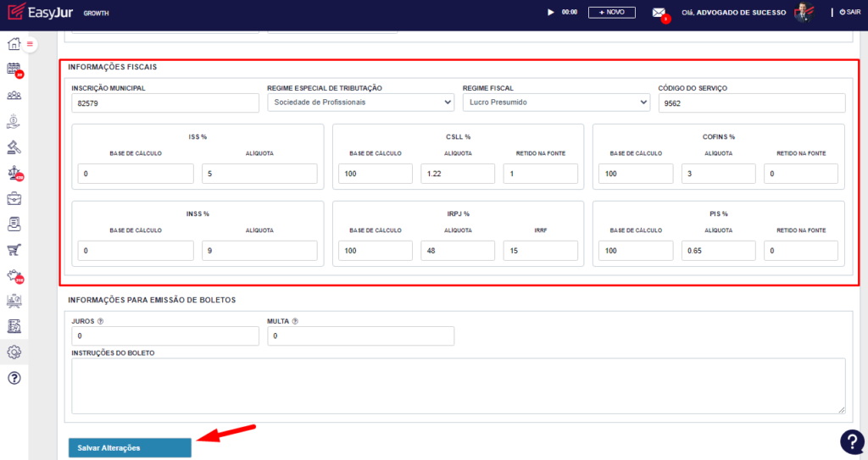Click the user profile avatar

[x=804, y=12]
